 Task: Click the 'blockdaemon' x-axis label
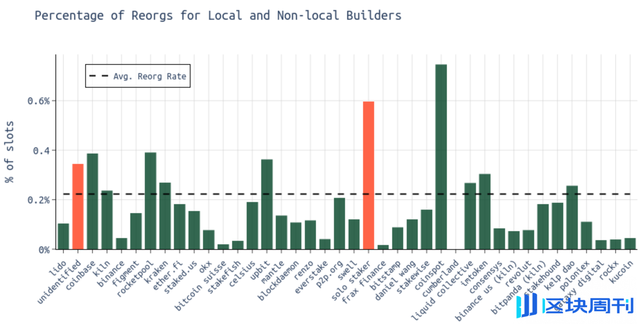pyautogui.click(x=278, y=280)
